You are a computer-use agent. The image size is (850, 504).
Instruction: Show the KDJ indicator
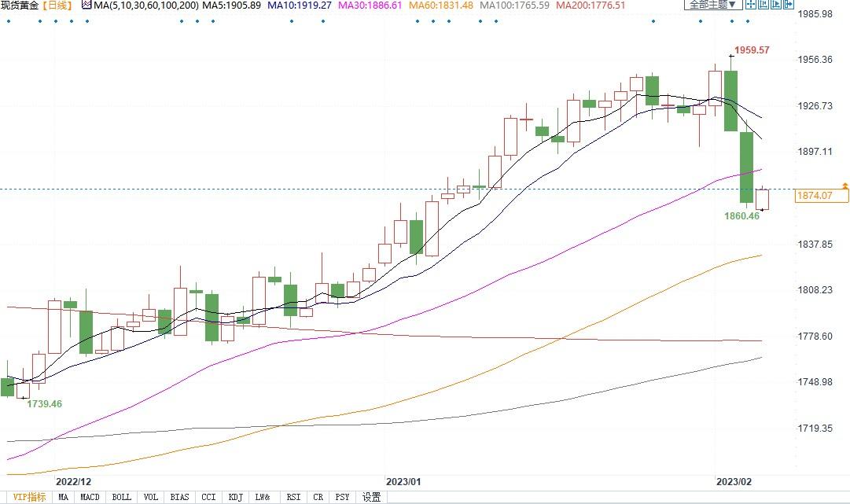point(236,497)
